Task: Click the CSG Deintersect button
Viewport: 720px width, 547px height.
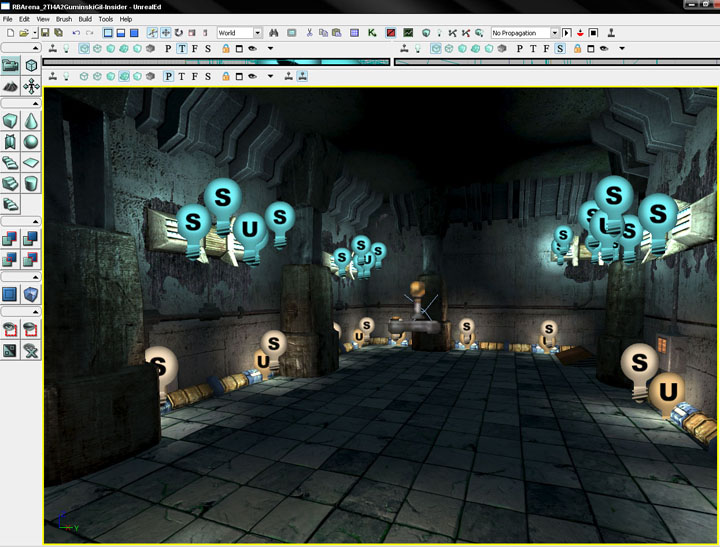Action: point(31,259)
